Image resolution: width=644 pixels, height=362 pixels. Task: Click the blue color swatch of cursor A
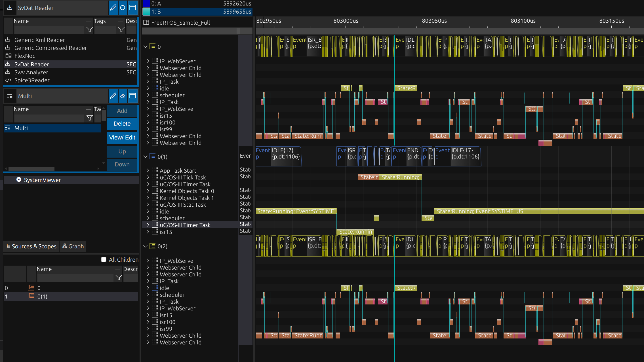click(146, 4)
